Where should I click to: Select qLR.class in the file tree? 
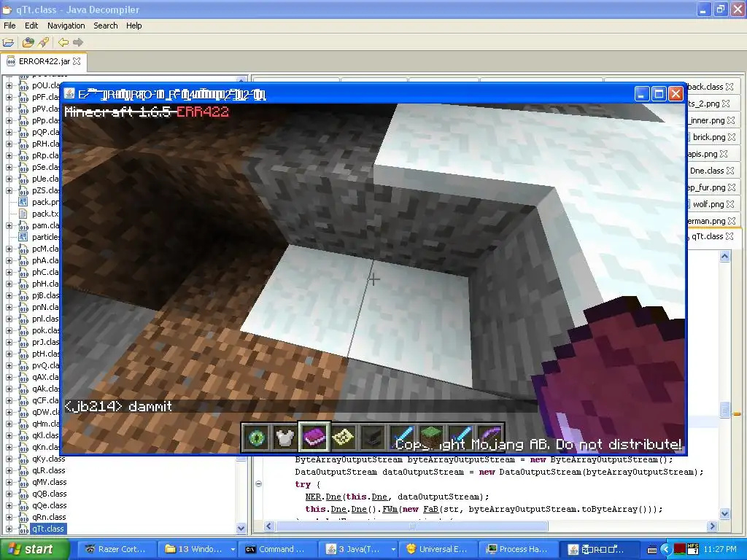click(x=49, y=470)
